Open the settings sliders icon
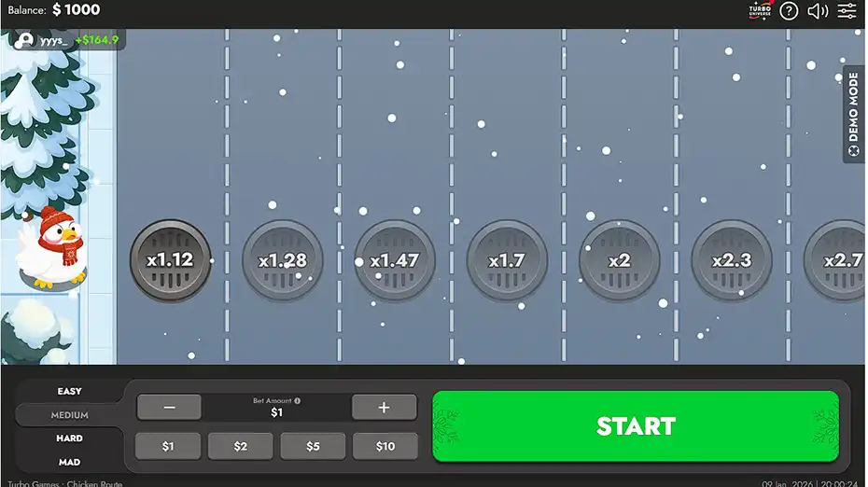 tap(847, 11)
